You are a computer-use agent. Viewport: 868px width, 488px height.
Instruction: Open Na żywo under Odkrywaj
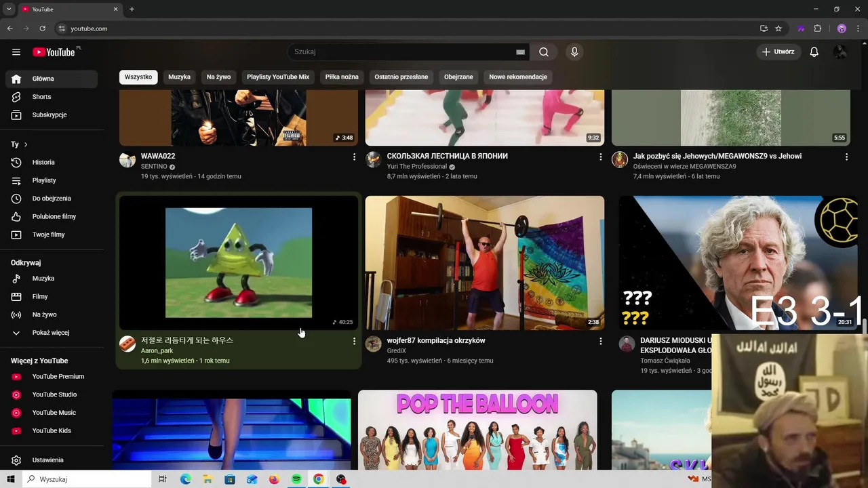click(x=52, y=314)
